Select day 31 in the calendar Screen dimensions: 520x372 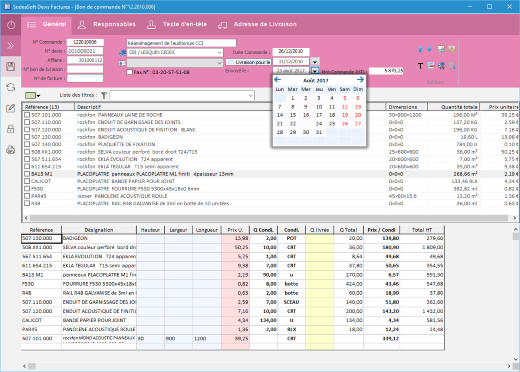[x=319, y=132]
